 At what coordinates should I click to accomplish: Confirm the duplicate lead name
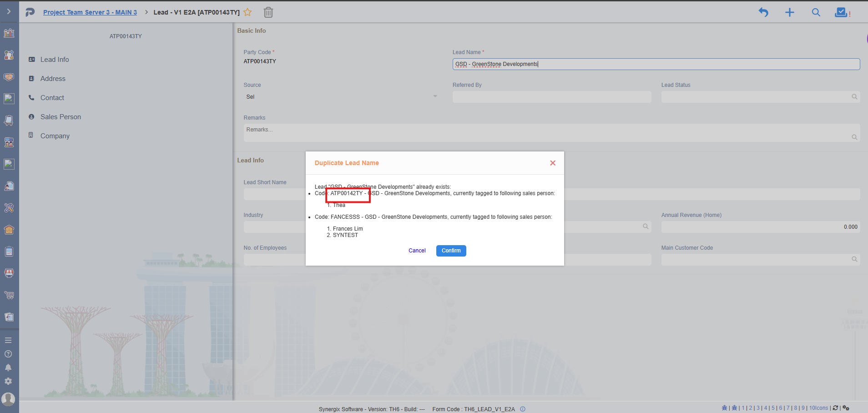451,251
